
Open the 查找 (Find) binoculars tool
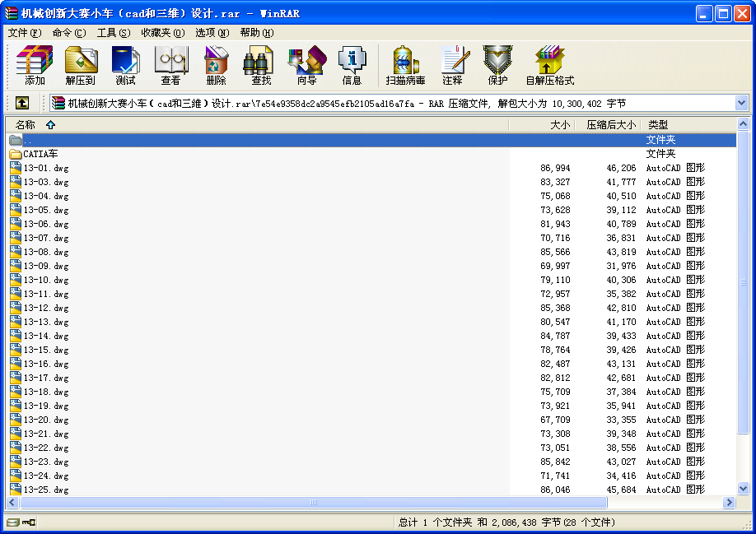point(261,66)
